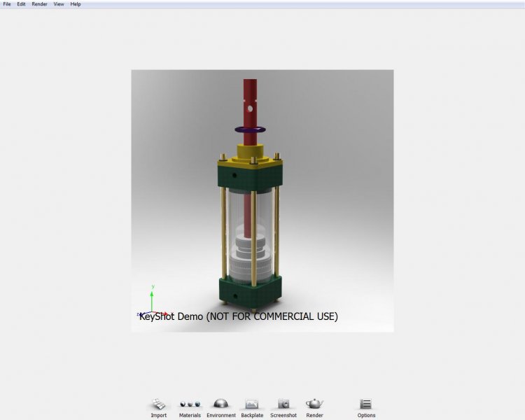Click the rendered cylinder model in viewport
Screen dimensions: 525x420
(250, 196)
